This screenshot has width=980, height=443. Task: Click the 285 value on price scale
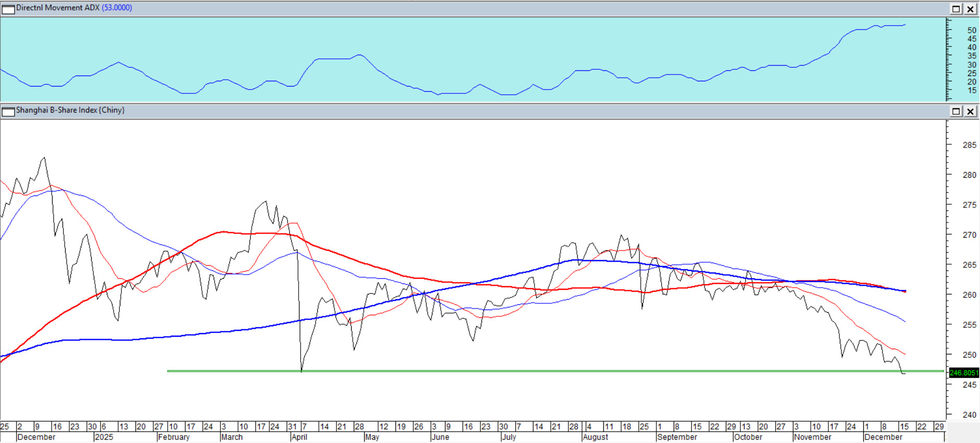[969, 145]
